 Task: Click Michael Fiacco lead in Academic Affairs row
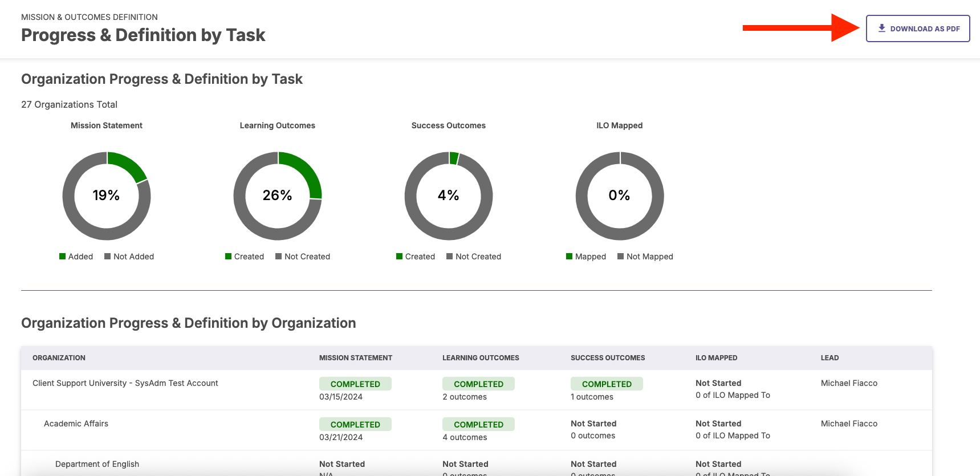849,424
